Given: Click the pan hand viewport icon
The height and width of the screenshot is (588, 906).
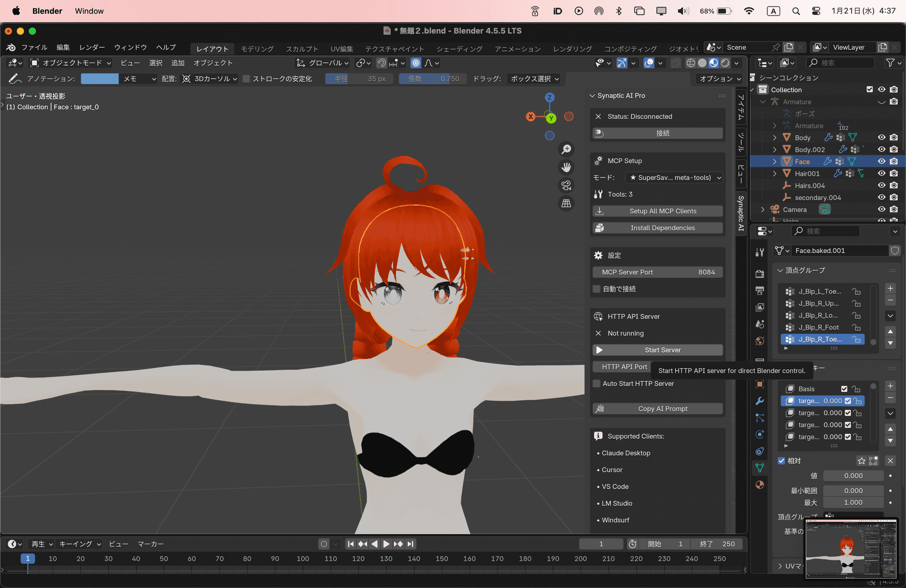Looking at the screenshot, I should 566,167.
